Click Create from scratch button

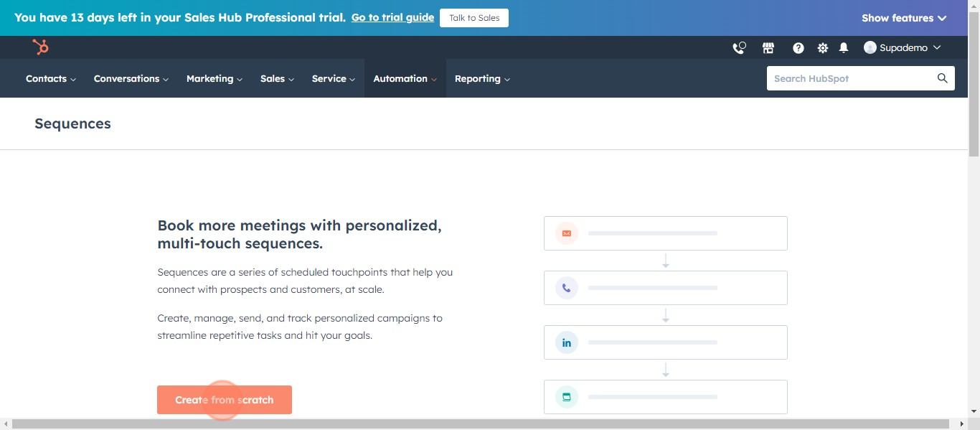click(x=225, y=400)
